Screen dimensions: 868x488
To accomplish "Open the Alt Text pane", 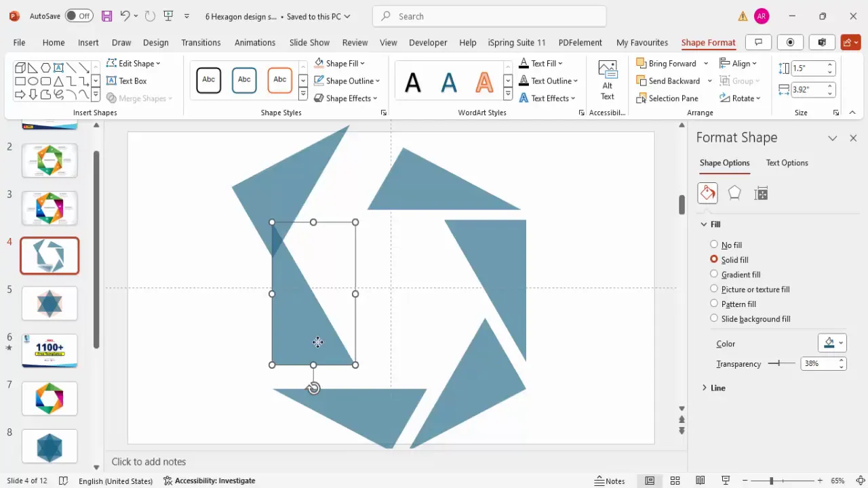I will pyautogui.click(x=608, y=81).
